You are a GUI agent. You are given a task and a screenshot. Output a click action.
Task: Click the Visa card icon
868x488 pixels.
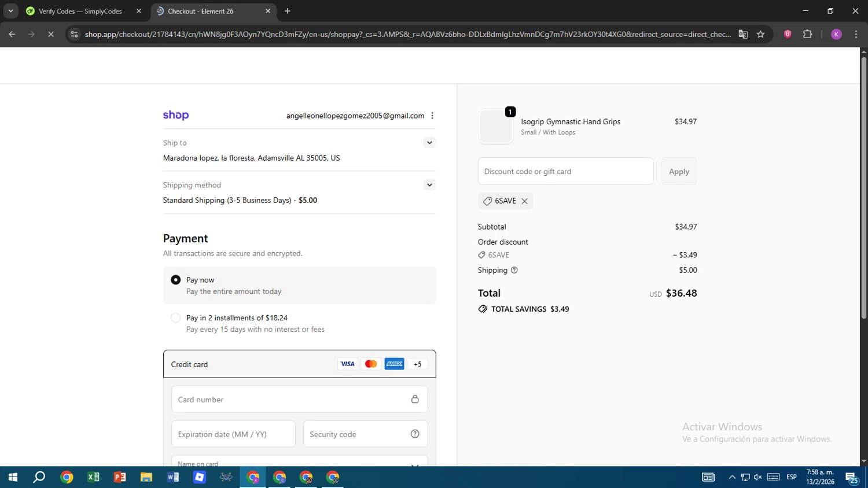pos(347,364)
